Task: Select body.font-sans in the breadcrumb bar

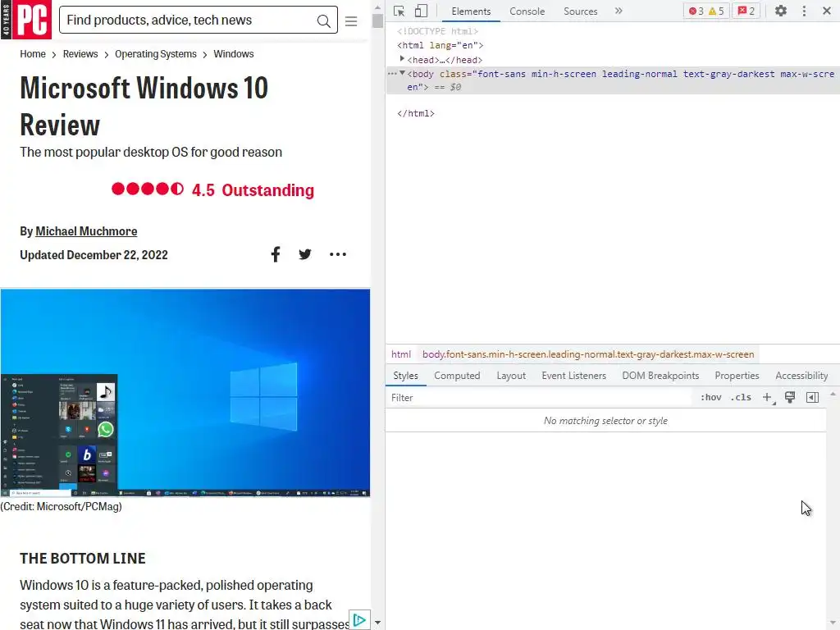Action: (588, 354)
